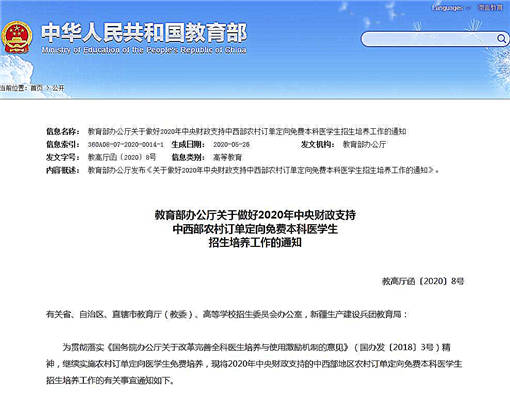Click paragraph starting 为贯彻落实《国务院办公厅
Viewport: 510px width, 402px height.
(x=254, y=363)
